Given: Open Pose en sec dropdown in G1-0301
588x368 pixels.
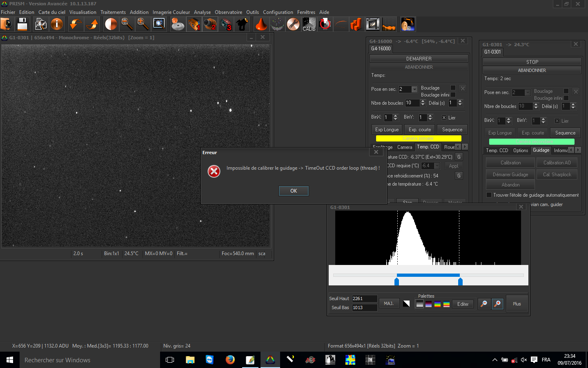Looking at the screenshot, I should 528,92.
